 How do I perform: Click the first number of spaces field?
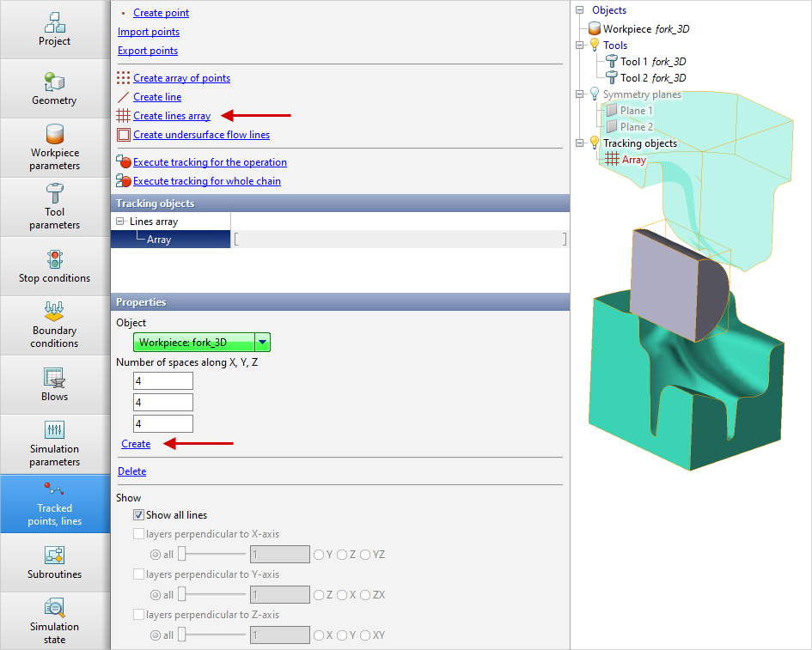[163, 380]
